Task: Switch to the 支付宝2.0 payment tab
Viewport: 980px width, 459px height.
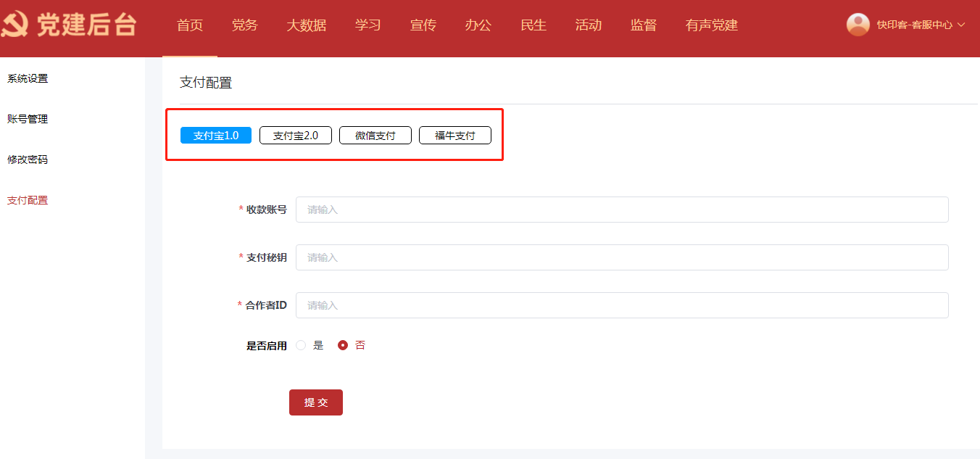Action: point(295,136)
